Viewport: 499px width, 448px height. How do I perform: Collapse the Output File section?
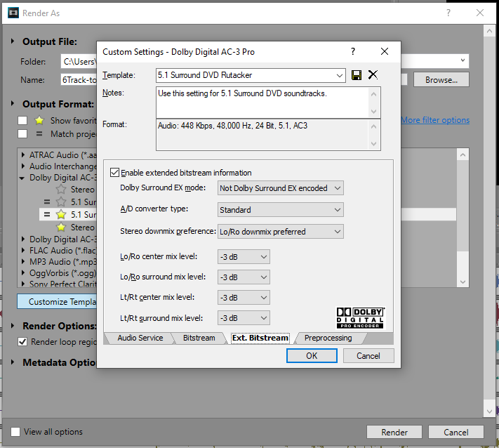pos(13,41)
